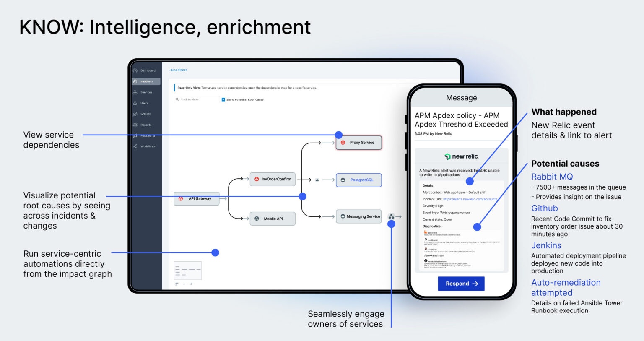Select the PostgresSQL service node
644x341 pixels.
358,180
